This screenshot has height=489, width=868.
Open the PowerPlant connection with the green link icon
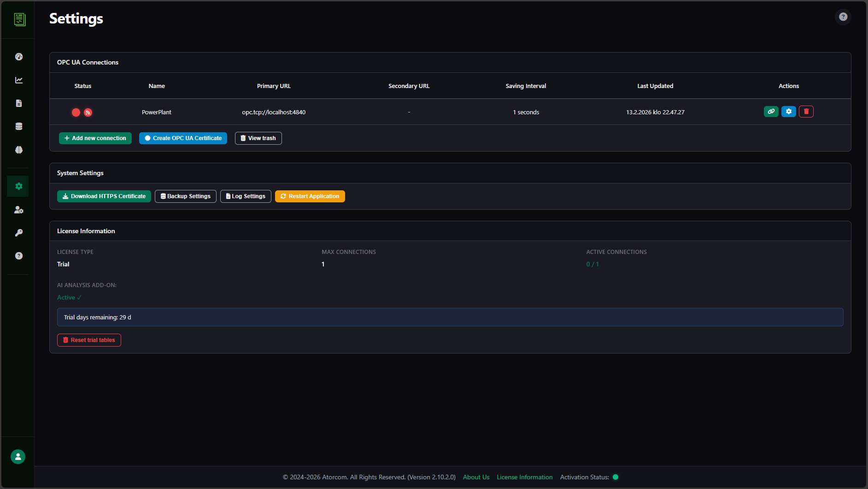771,112
